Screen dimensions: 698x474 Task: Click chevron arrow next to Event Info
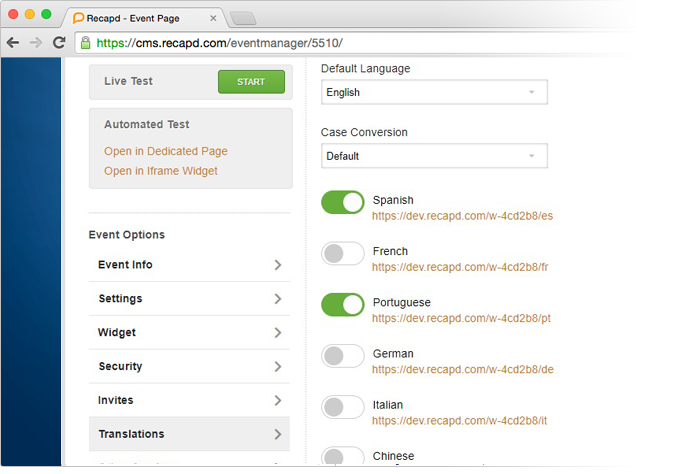click(278, 265)
